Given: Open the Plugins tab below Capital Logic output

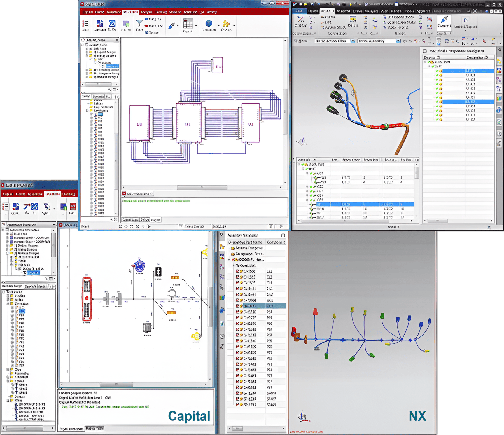Looking at the screenshot, I should point(155,220).
